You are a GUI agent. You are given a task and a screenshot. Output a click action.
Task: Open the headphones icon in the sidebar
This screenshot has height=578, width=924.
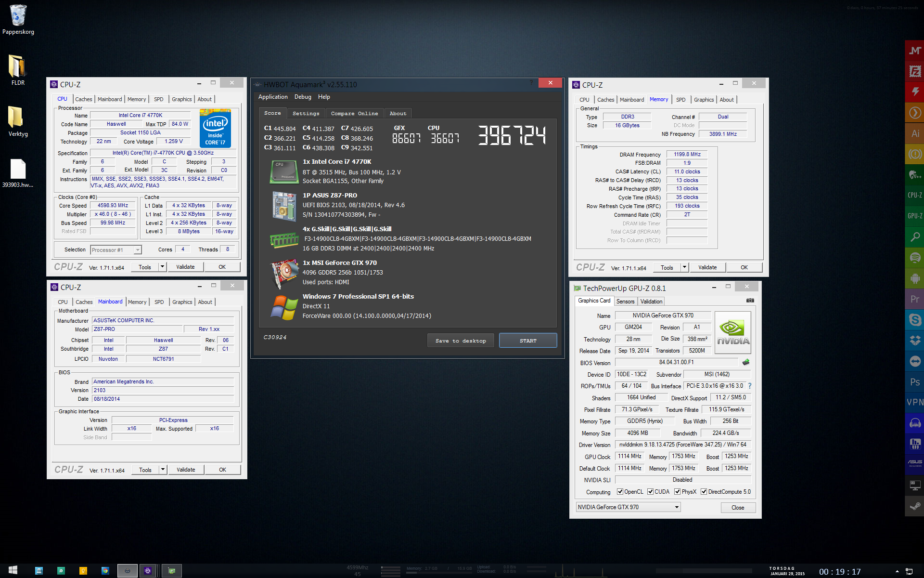point(914,423)
